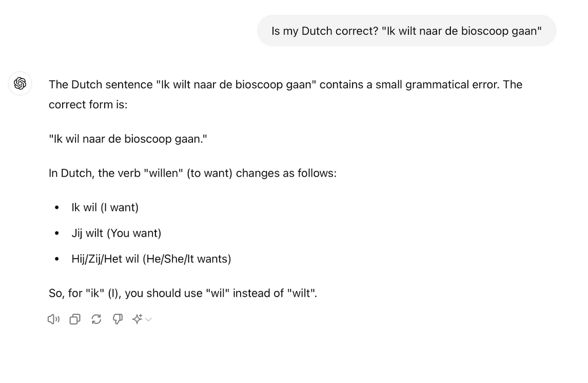Select the speaker icon's sound waves

[x=57, y=319]
